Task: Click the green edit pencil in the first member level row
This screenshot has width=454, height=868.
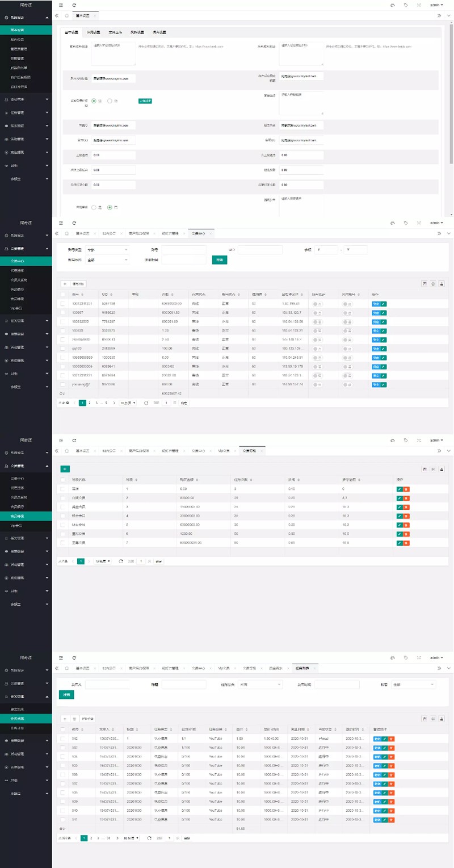Action: pyautogui.click(x=400, y=489)
